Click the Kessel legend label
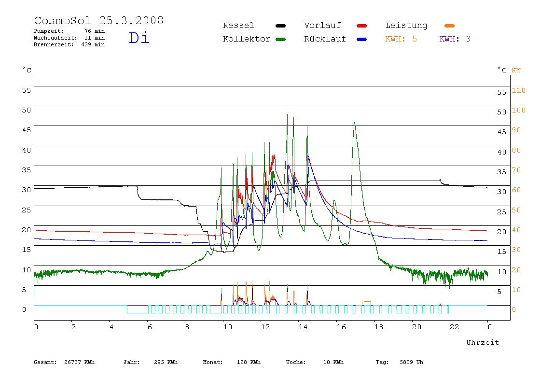This screenshot has height=392, width=554. 238,26
